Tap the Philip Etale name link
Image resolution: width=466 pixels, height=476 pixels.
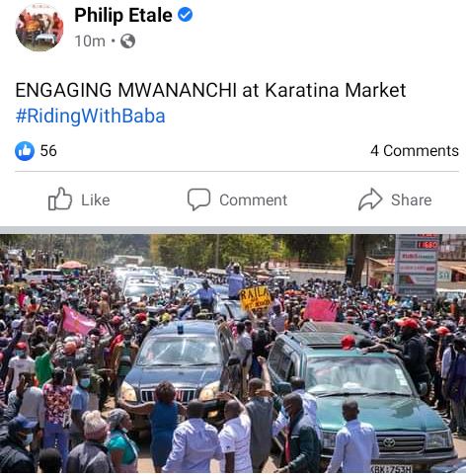point(123,15)
